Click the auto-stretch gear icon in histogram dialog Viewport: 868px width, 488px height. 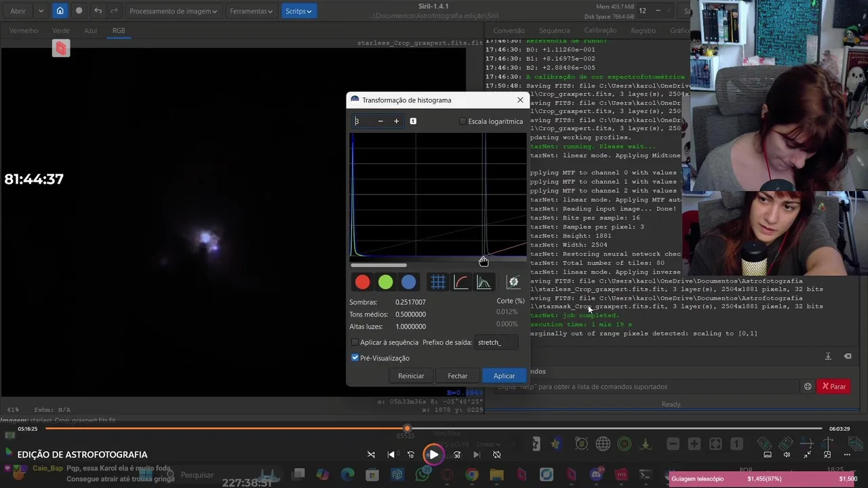[x=513, y=282]
